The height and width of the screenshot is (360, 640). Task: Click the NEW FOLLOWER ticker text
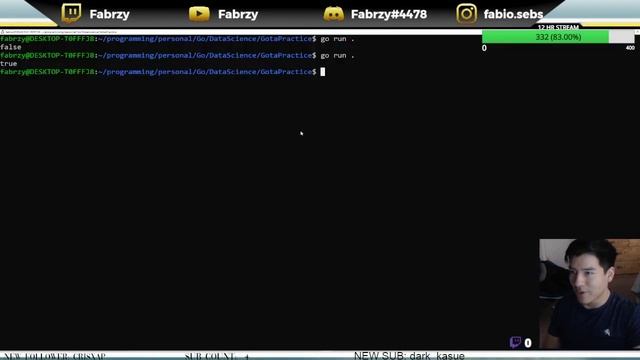point(54,356)
